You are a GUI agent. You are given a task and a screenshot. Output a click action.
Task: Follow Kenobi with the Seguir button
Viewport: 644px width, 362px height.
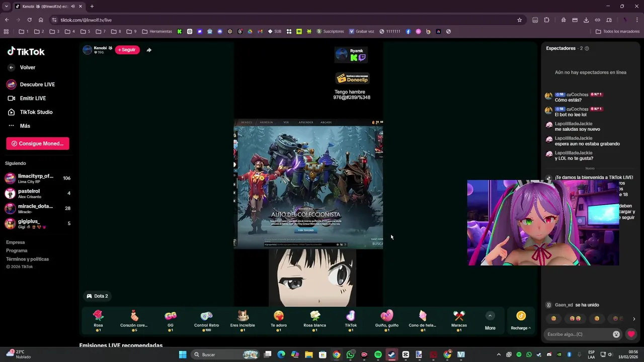(x=127, y=50)
